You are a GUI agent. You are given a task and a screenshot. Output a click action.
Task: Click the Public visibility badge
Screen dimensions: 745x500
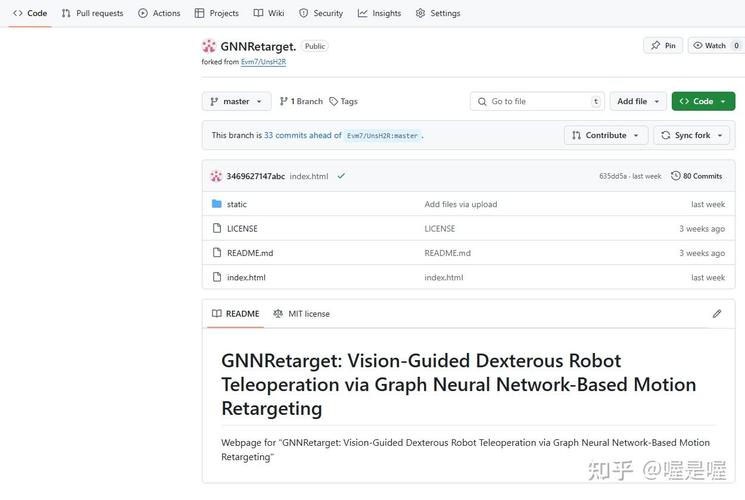(x=315, y=46)
